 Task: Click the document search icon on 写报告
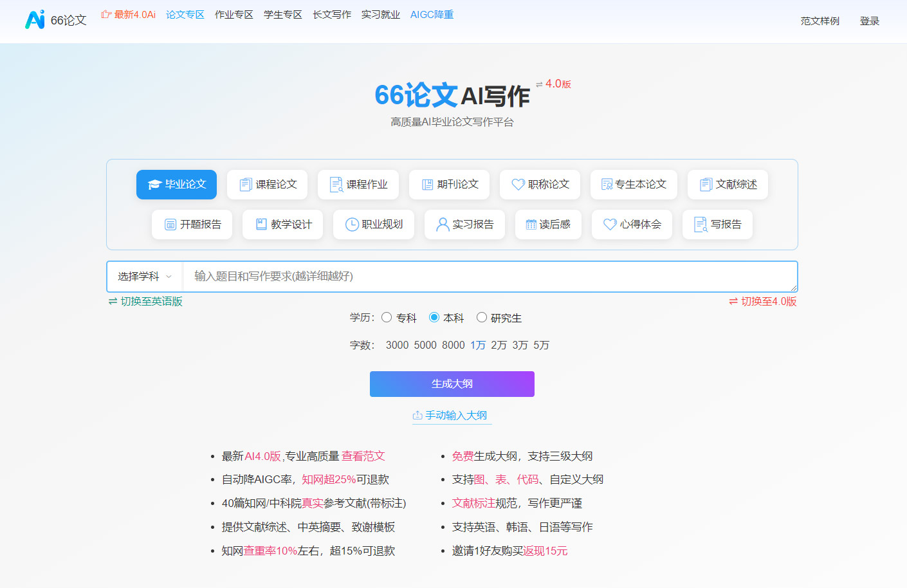pos(701,225)
